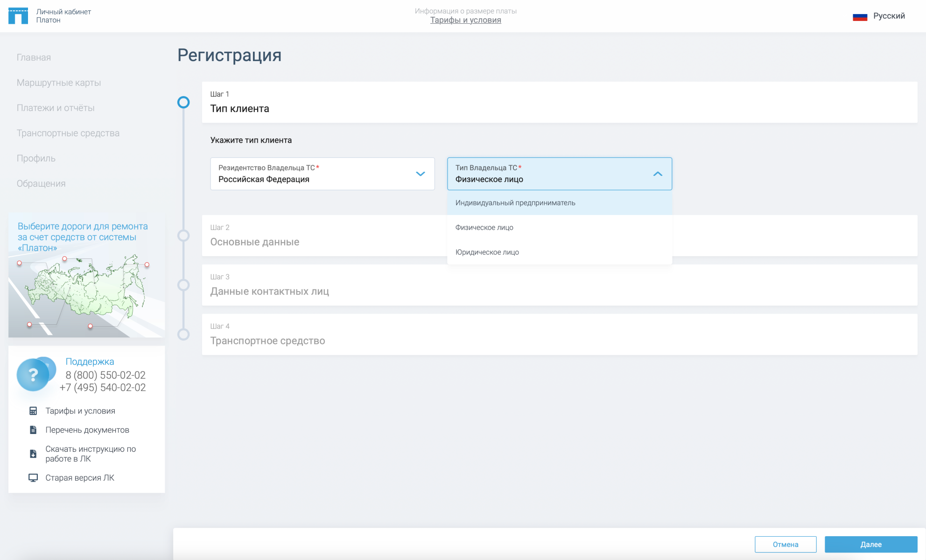Open the Тарифы и условия link at top
Viewport: 926px width, 560px height.
[x=465, y=20]
